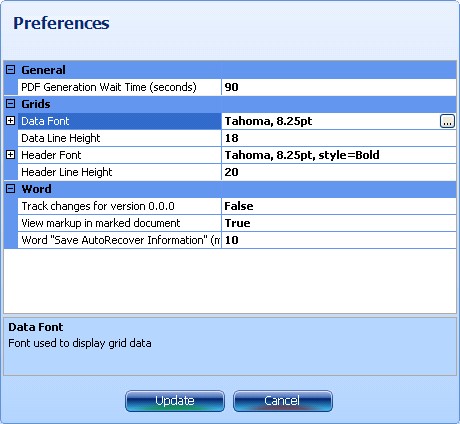Expand the Header Font property

[x=11, y=155]
